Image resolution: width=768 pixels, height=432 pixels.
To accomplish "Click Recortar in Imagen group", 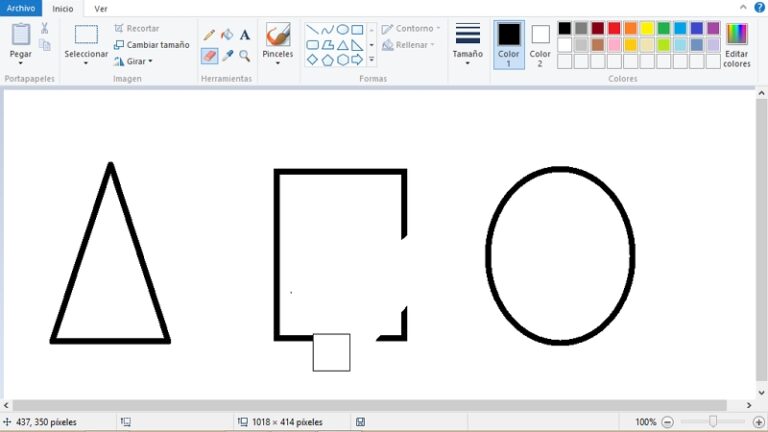I will click(x=137, y=28).
